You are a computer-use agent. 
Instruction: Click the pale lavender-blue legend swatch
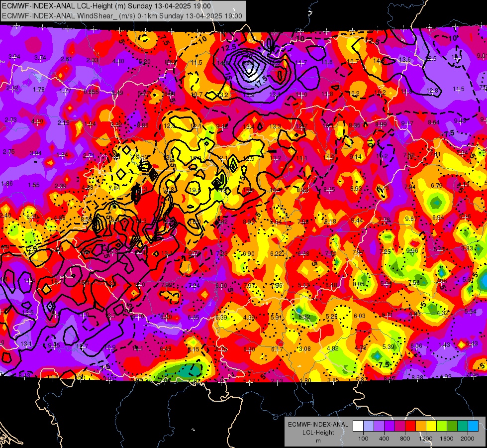(x=369, y=426)
